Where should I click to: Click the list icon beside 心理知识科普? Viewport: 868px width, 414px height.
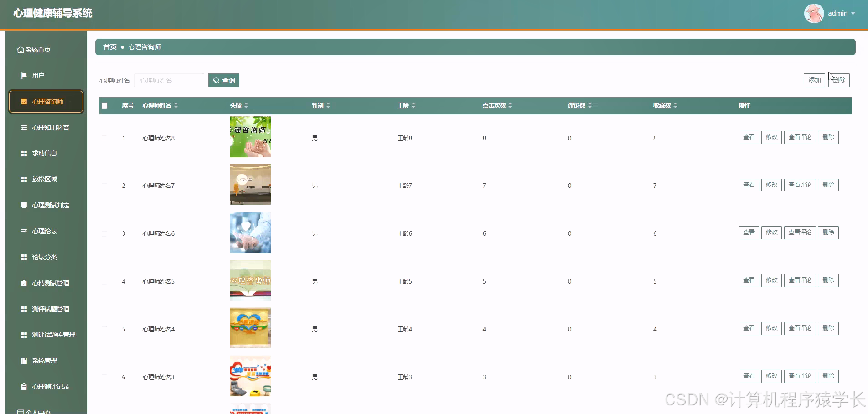pyautogui.click(x=24, y=128)
